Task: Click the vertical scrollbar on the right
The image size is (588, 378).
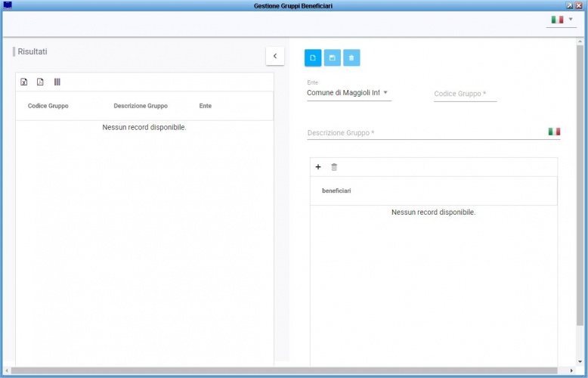Action: [580, 189]
